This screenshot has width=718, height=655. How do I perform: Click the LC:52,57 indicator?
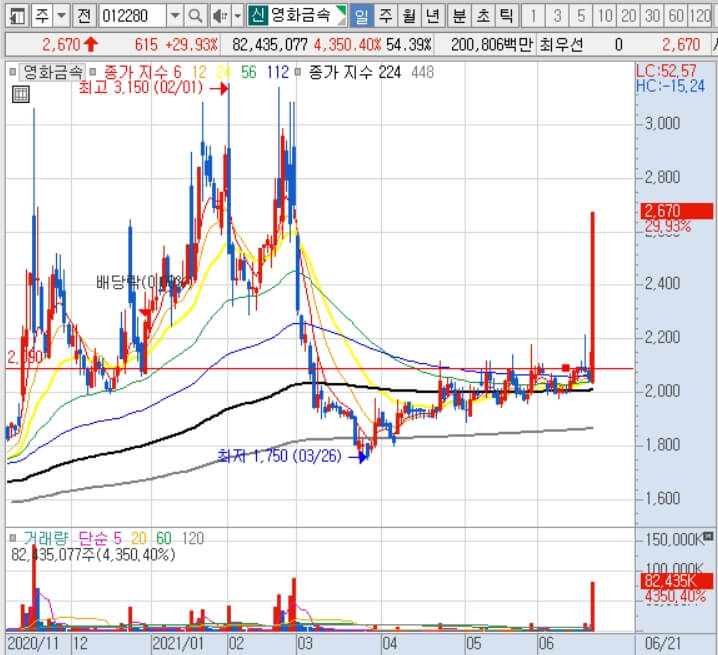point(666,71)
